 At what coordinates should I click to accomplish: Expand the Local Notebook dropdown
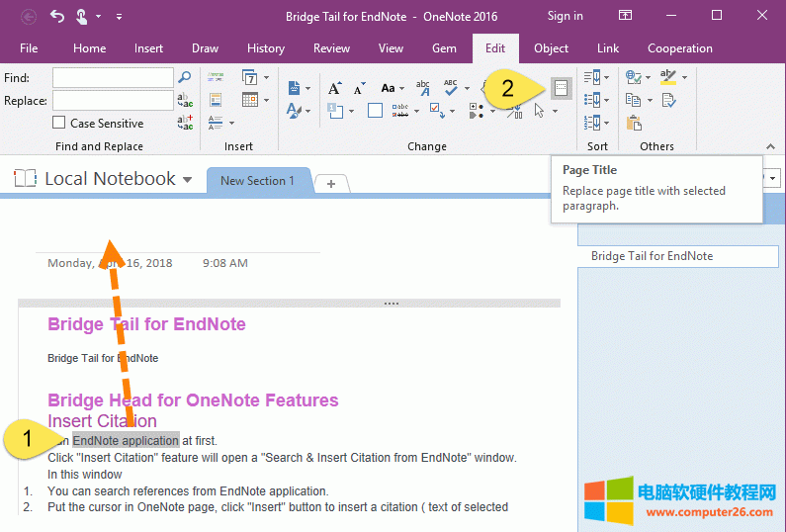coord(188,179)
